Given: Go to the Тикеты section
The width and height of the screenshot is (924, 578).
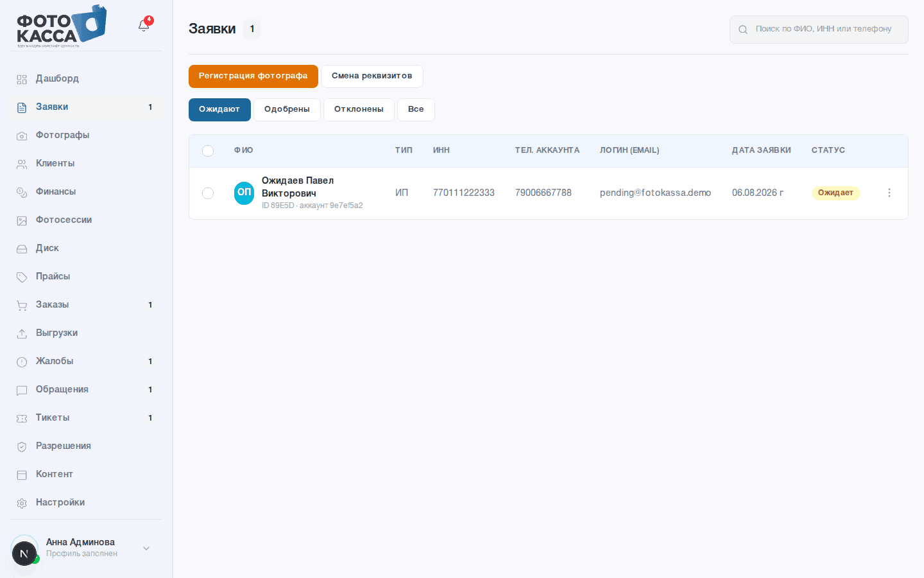Looking at the screenshot, I should [86, 417].
